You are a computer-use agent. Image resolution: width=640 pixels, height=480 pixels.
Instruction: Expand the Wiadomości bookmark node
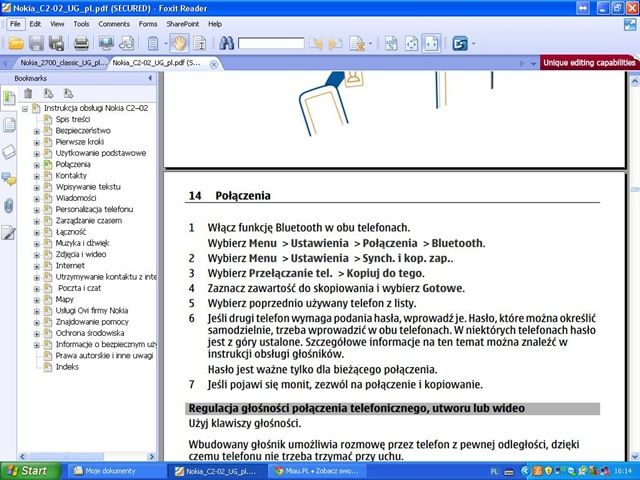(36, 199)
